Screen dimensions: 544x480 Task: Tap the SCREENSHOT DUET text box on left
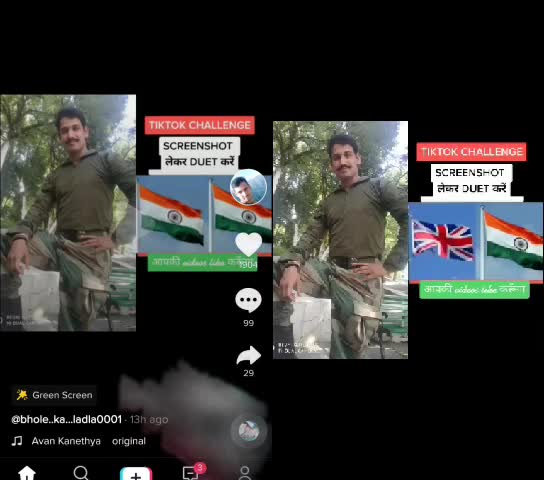[199, 154]
